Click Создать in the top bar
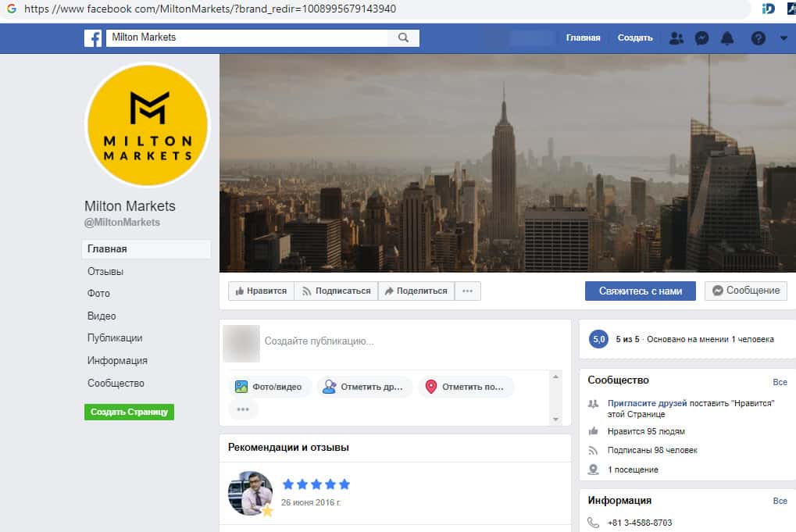 click(x=635, y=38)
